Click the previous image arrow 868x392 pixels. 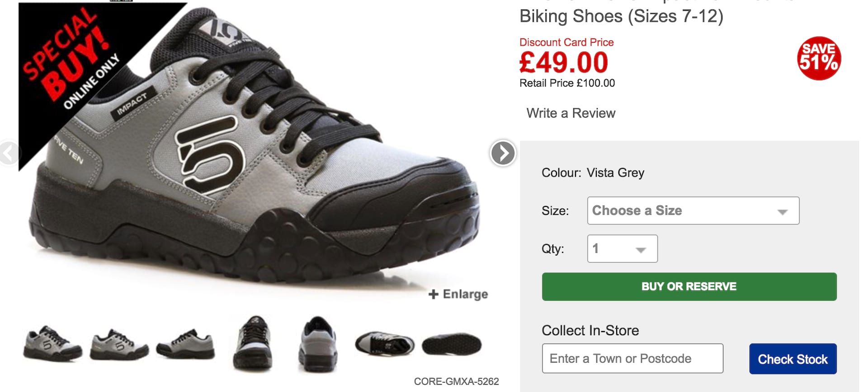pos(8,153)
